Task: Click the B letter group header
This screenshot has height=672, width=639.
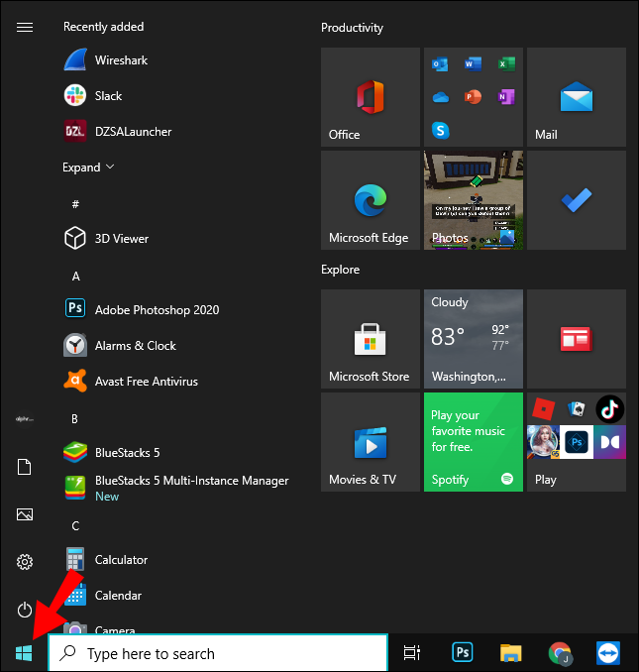Action: (x=75, y=418)
